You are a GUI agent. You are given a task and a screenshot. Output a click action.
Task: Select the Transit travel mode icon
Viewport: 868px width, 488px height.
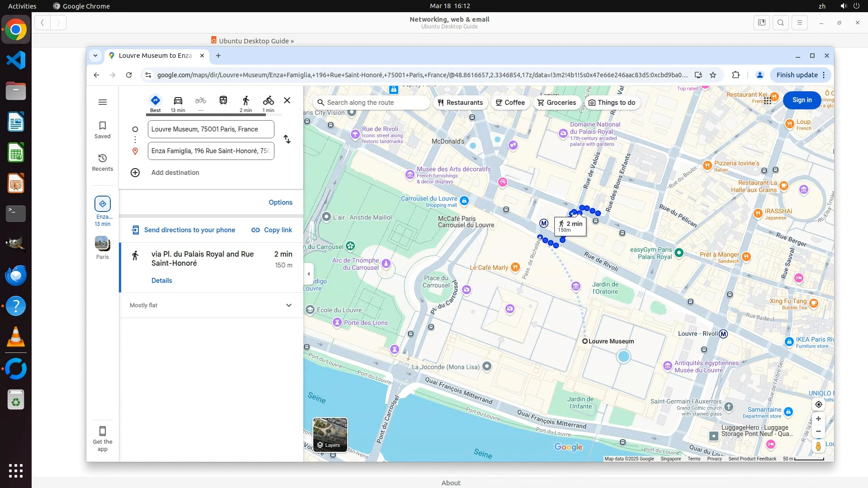click(x=223, y=100)
